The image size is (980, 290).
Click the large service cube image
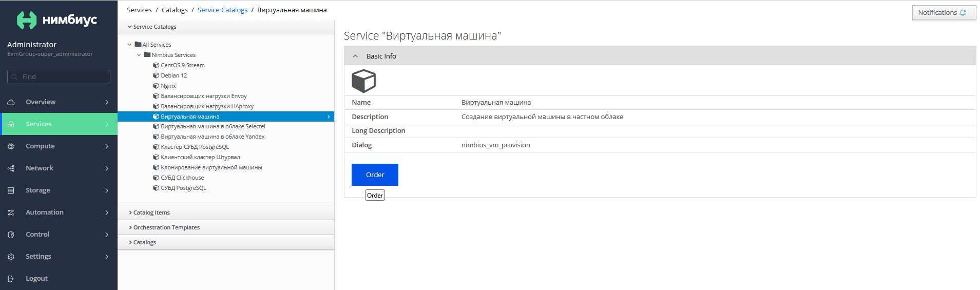[x=363, y=81]
